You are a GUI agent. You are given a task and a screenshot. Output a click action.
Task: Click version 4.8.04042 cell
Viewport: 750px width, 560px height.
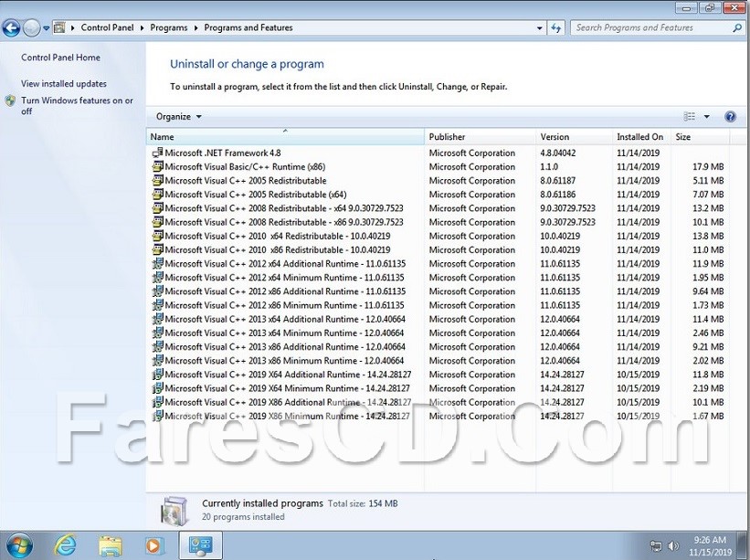click(x=558, y=153)
